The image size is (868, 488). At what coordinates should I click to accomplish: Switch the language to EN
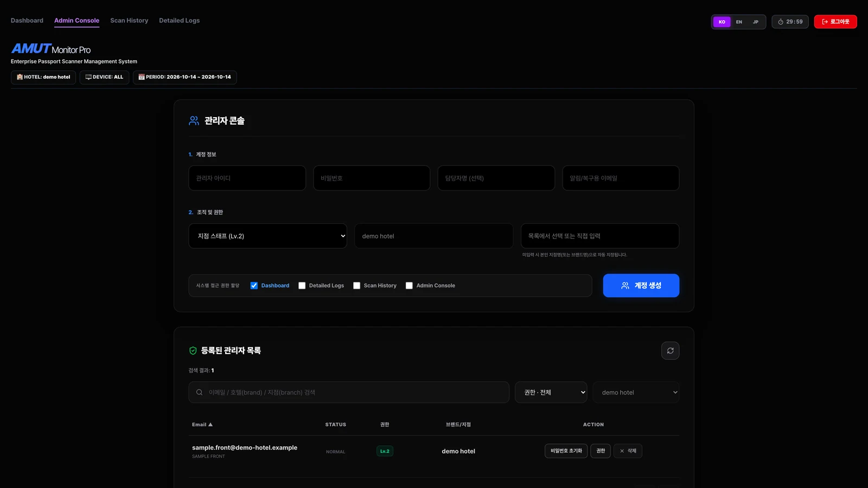739,22
